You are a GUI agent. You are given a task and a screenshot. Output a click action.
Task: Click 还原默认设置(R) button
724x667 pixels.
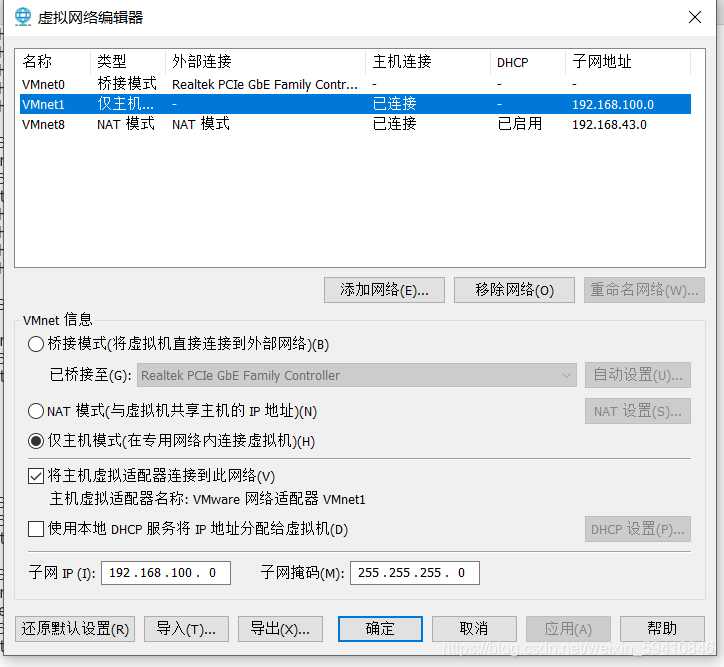tap(75, 629)
